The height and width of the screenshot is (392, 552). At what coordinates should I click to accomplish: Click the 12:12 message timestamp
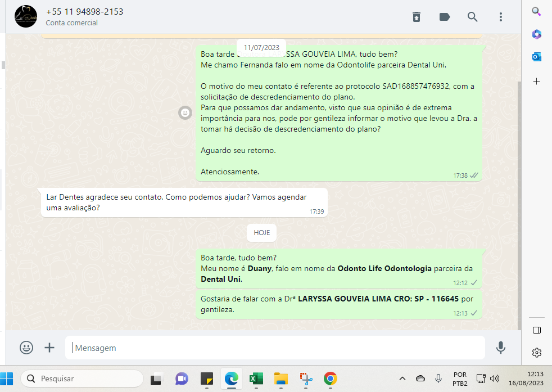460,283
